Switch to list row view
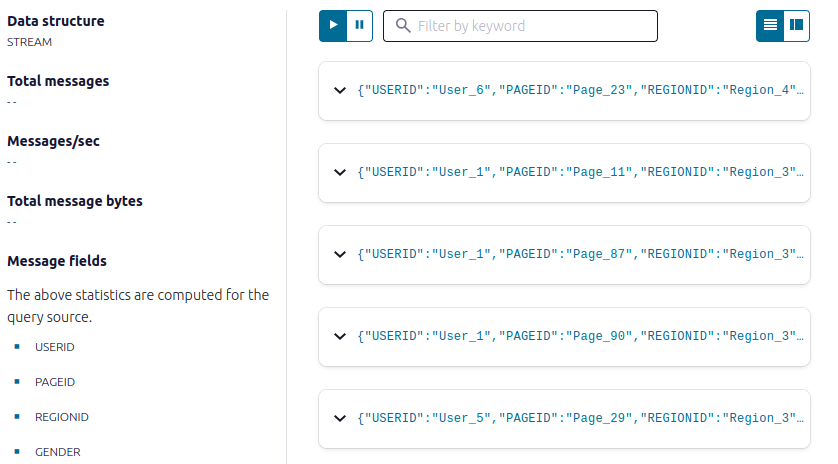Viewport: 838px width, 464px height. 770,26
